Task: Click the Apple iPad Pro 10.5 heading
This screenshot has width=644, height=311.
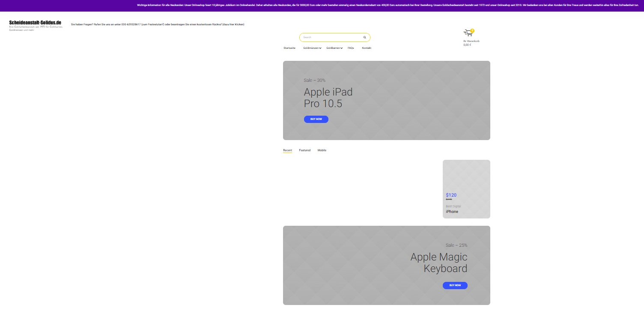Action: click(x=328, y=98)
